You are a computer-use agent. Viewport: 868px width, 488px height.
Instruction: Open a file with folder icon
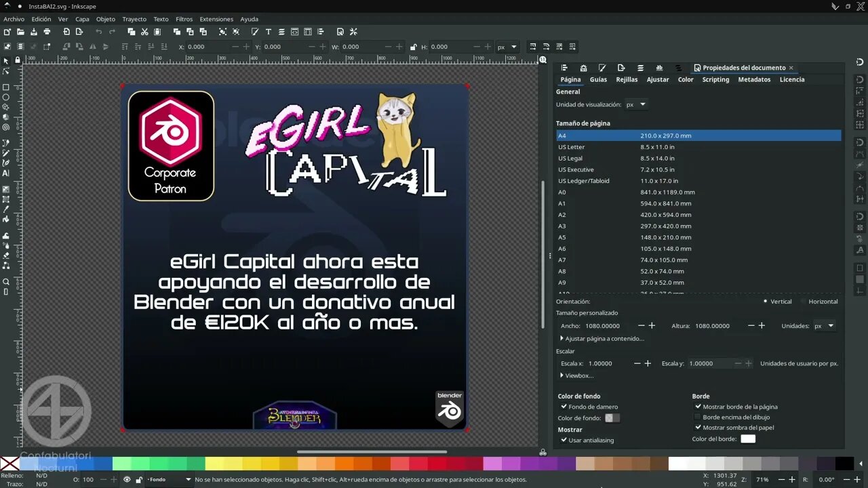tap(20, 32)
